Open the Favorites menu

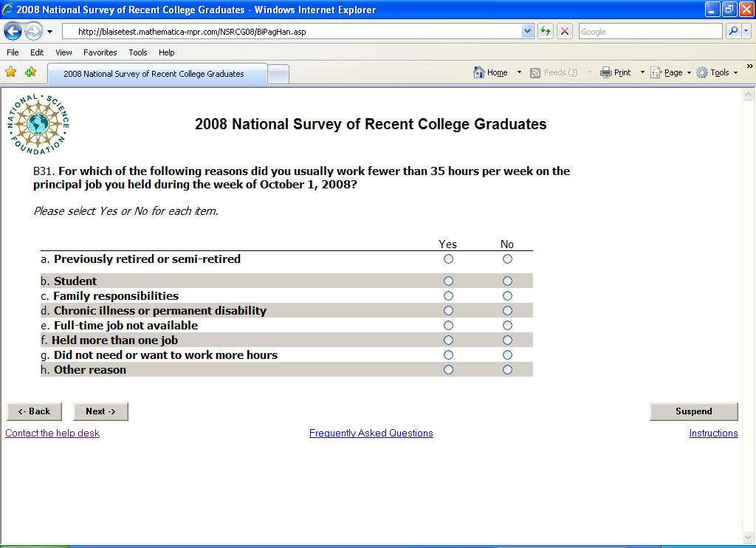100,52
